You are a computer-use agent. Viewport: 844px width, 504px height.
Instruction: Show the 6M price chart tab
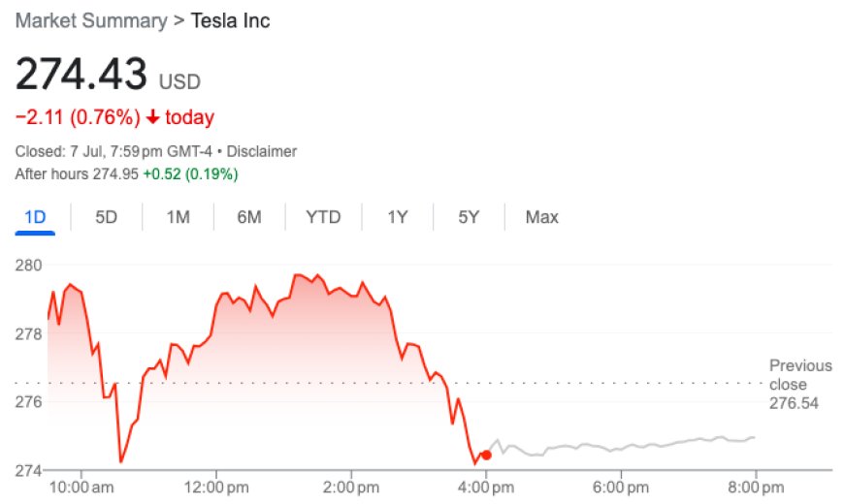(x=249, y=217)
